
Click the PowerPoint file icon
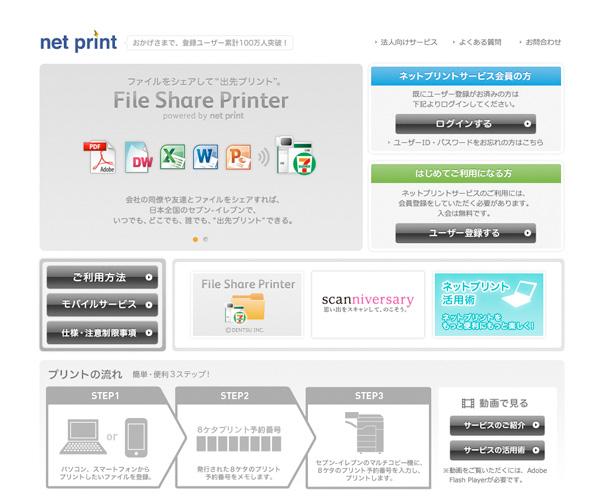(x=239, y=157)
